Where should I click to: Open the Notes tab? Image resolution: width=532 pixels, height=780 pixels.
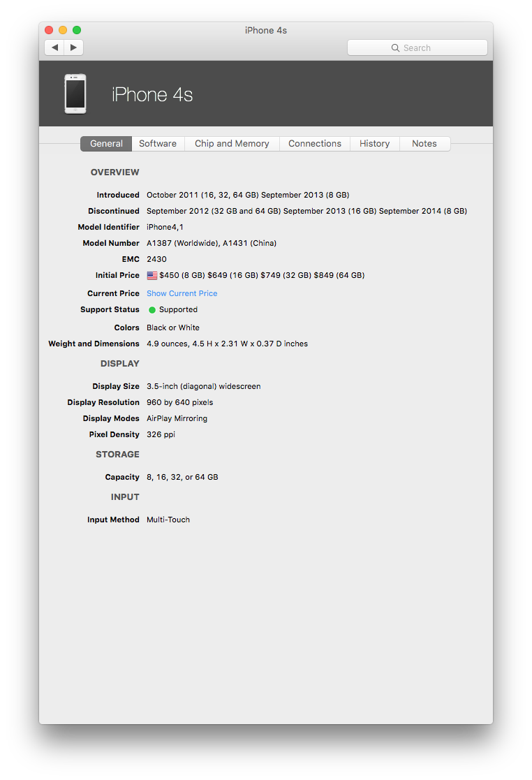(424, 144)
